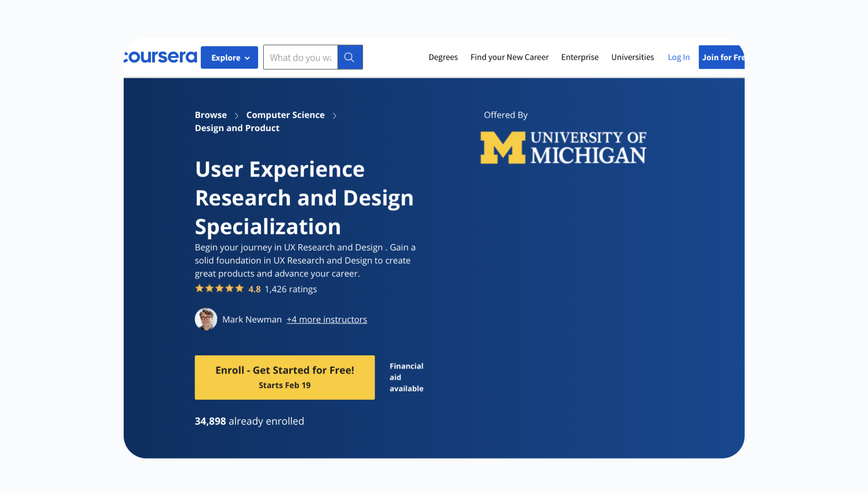Image resolution: width=868 pixels, height=495 pixels.
Task: Go to Browse breadcrumb
Action: pos(211,115)
